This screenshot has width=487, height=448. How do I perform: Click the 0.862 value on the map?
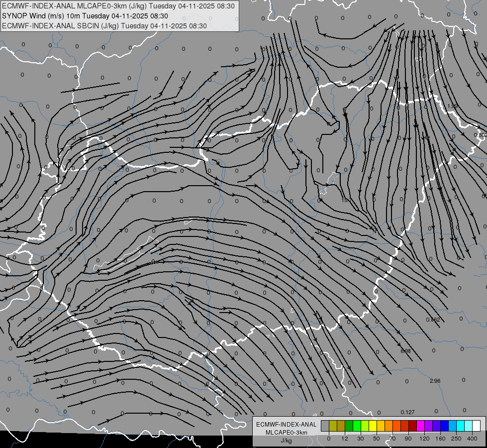tap(433, 320)
